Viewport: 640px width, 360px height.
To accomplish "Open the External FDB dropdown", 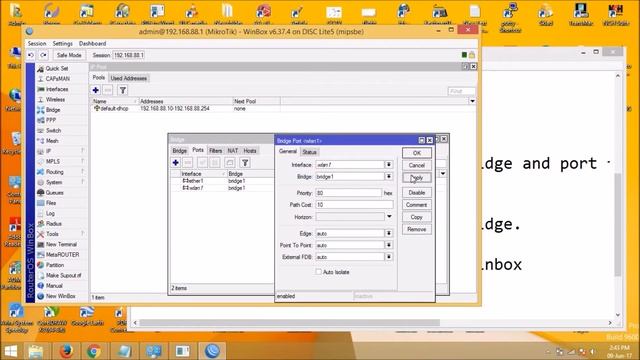I will tap(389, 257).
